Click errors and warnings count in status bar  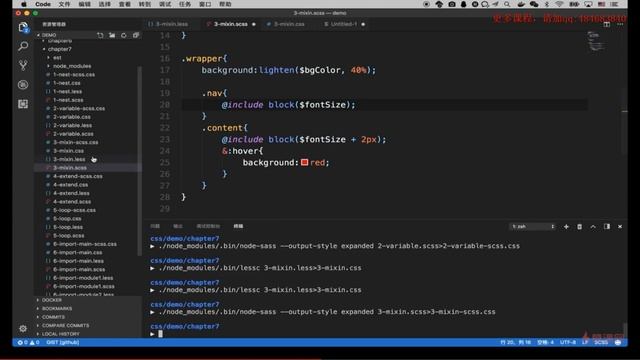pyautogui.click(x=28, y=342)
